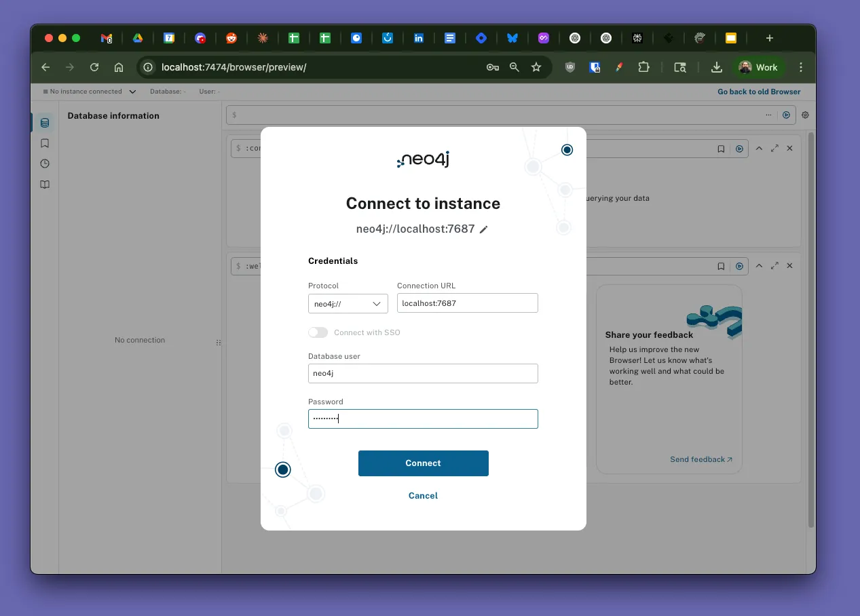
Task: Click the Chrome downloads icon
Action: (x=716, y=67)
